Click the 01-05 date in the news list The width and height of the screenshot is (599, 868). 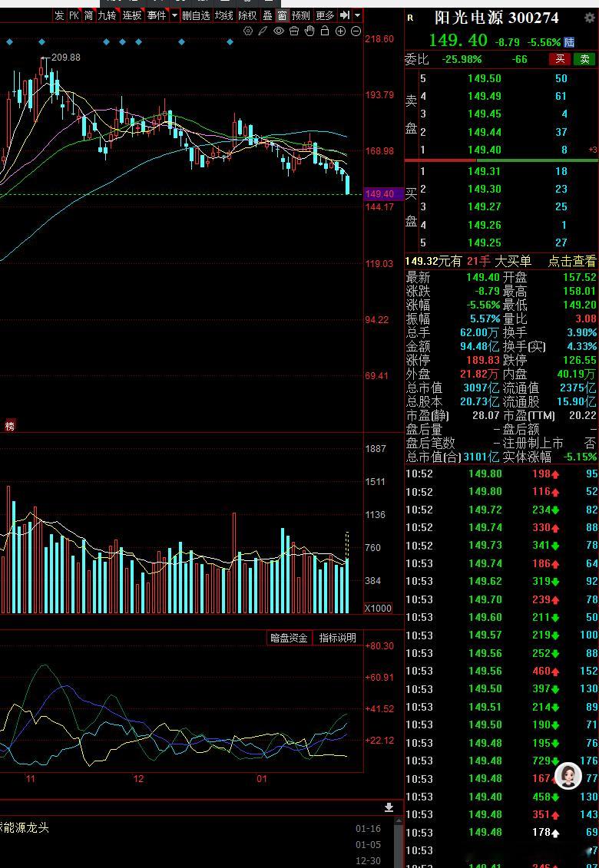click(368, 845)
